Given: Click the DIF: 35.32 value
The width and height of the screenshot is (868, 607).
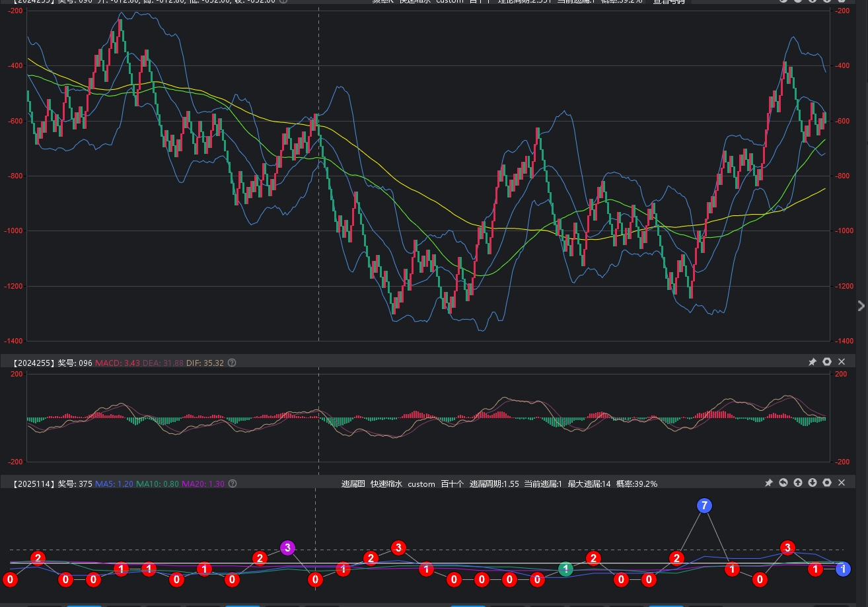Looking at the screenshot, I should pyautogui.click(x=205, y=363).
